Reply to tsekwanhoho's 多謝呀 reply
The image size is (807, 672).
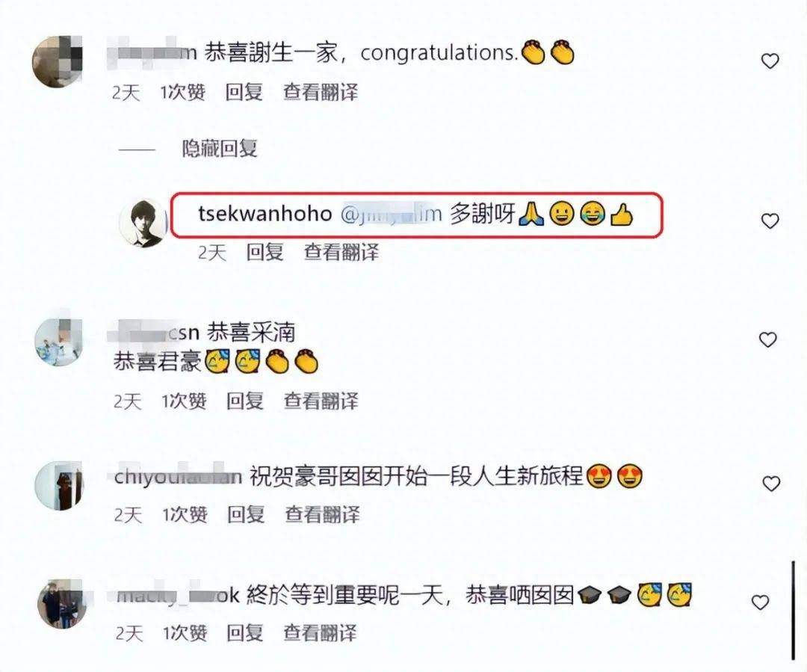265,253
